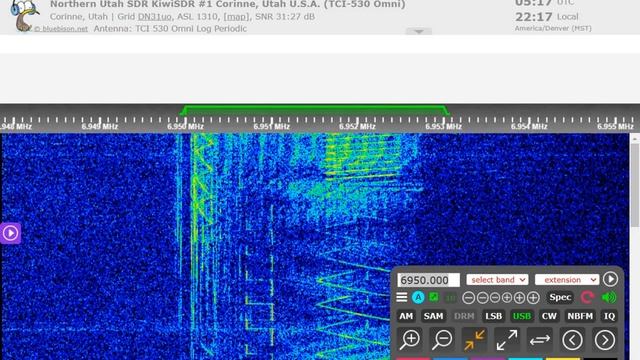Click the orange zoom-to-band inward arrows icon
640x360 pixels.
point(474,340)
